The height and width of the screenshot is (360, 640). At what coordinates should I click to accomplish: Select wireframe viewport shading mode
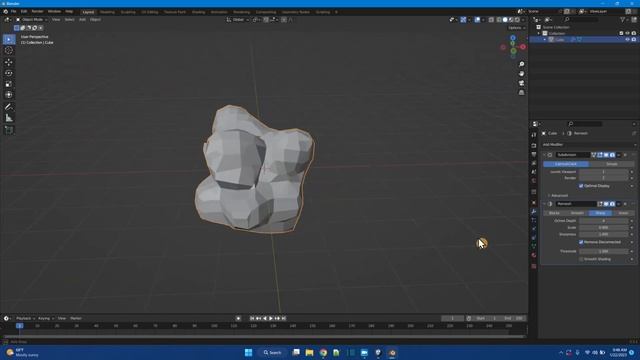[x=499, y=20]
